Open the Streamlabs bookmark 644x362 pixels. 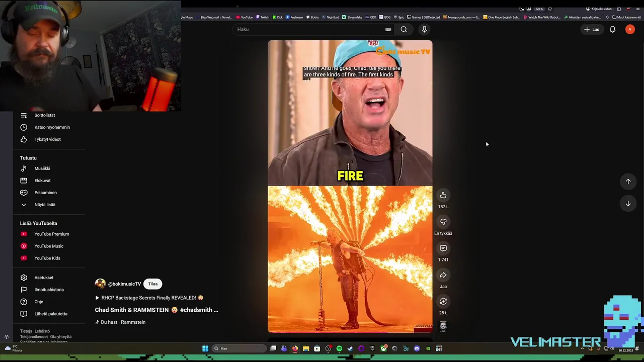click(x=352, y=17)
